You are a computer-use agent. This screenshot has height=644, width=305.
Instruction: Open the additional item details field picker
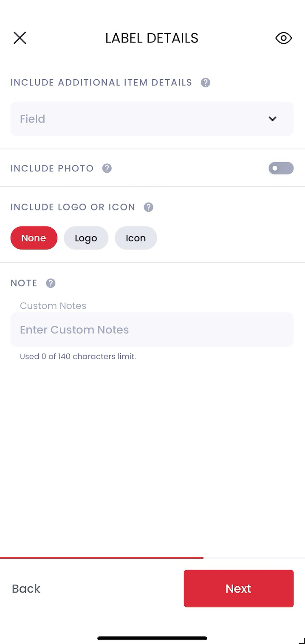click(x=152, y=119)
